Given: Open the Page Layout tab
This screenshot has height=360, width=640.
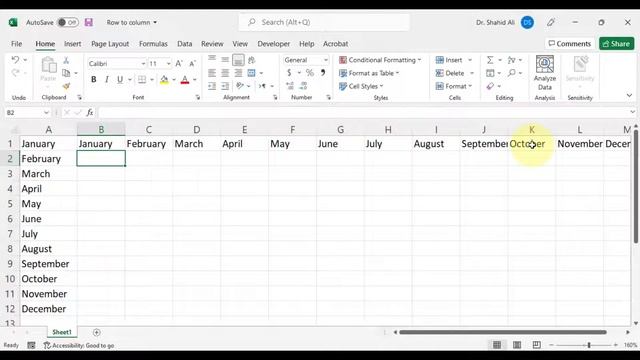Looking at the screenshot, I should (x=110, y=44).
